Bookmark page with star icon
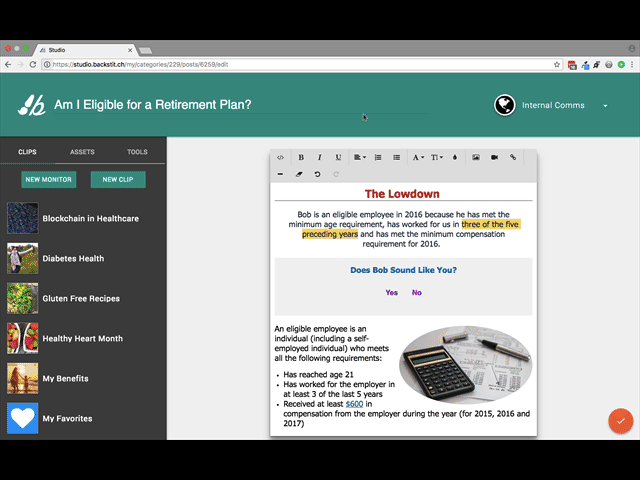640x480 pixels. (x=557, y=64)
